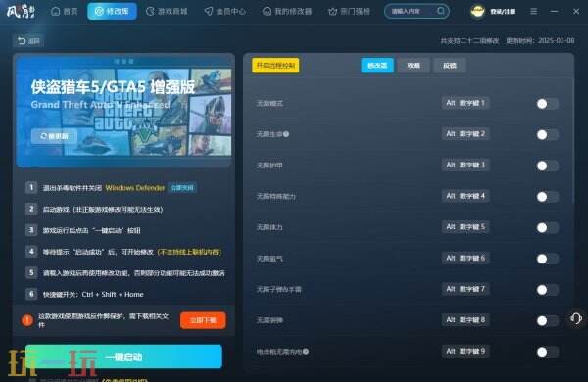Click the Alt 数字键 9 hotkey box
Viewport: 588px width, 382px height.
pos(465,351)
